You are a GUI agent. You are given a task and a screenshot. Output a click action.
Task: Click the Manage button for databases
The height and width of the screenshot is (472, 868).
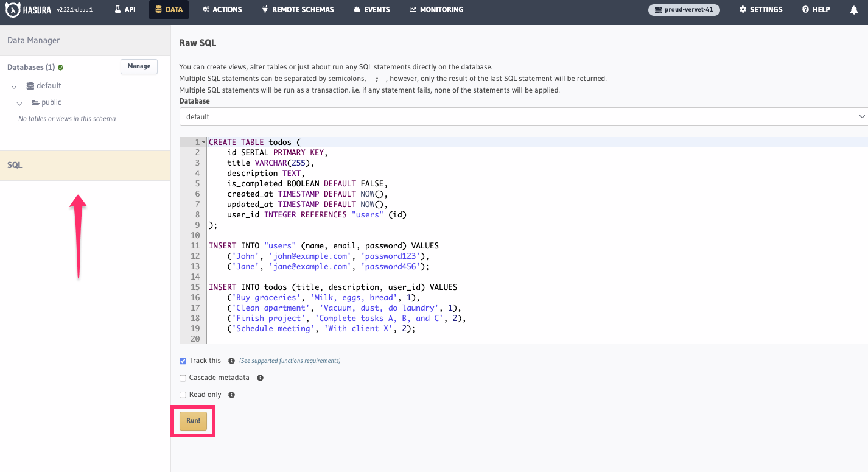139,66
